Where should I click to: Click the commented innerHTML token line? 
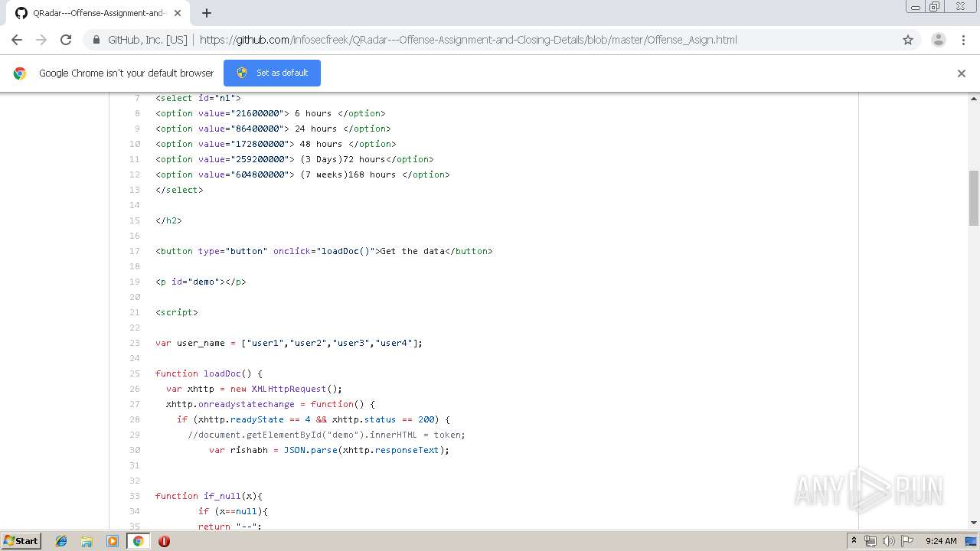(327, 435)
